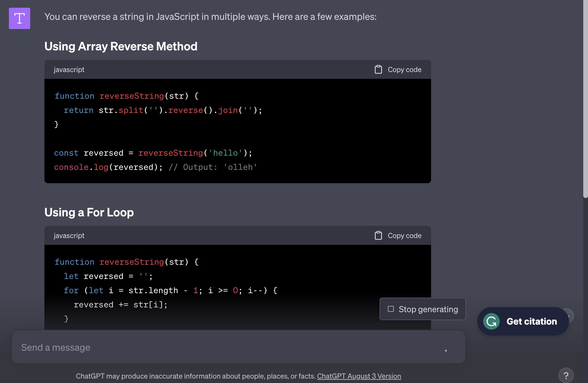Click the purple T user avatar
The image size is (588, 383).
(20, 18)
